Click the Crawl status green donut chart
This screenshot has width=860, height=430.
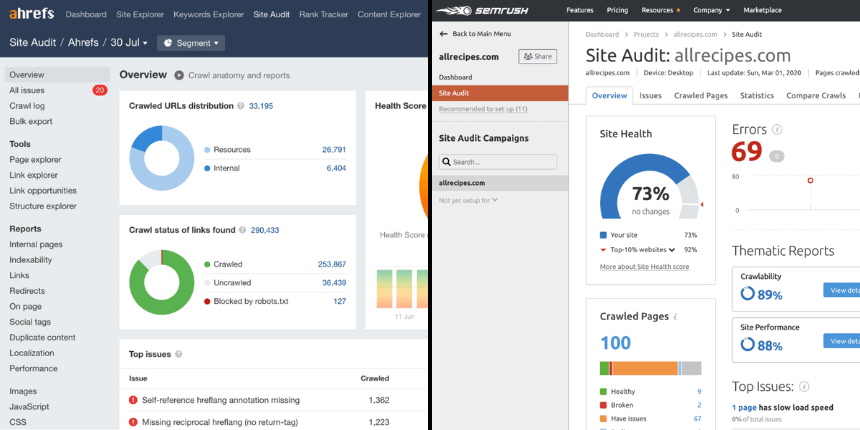[x=162, y=282]
